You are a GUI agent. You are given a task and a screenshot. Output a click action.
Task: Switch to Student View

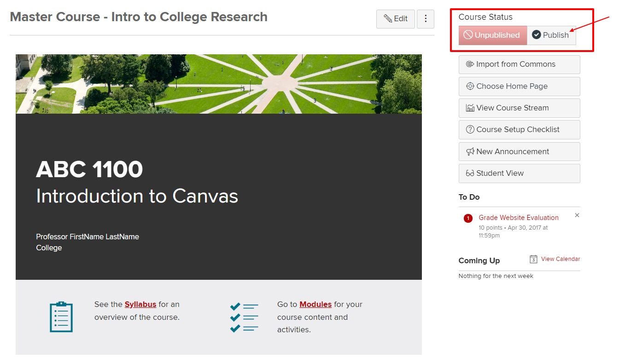pyautogui.click(x=519, y=173)
